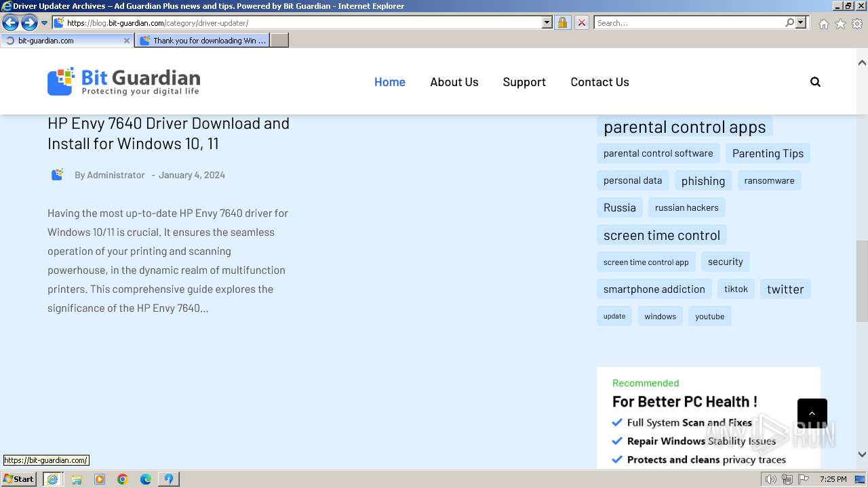Image resolution: width=868 pixels, height=488 pixels.
Task: Click the site search magnifier icon
Action: click(x=815, y=82)
